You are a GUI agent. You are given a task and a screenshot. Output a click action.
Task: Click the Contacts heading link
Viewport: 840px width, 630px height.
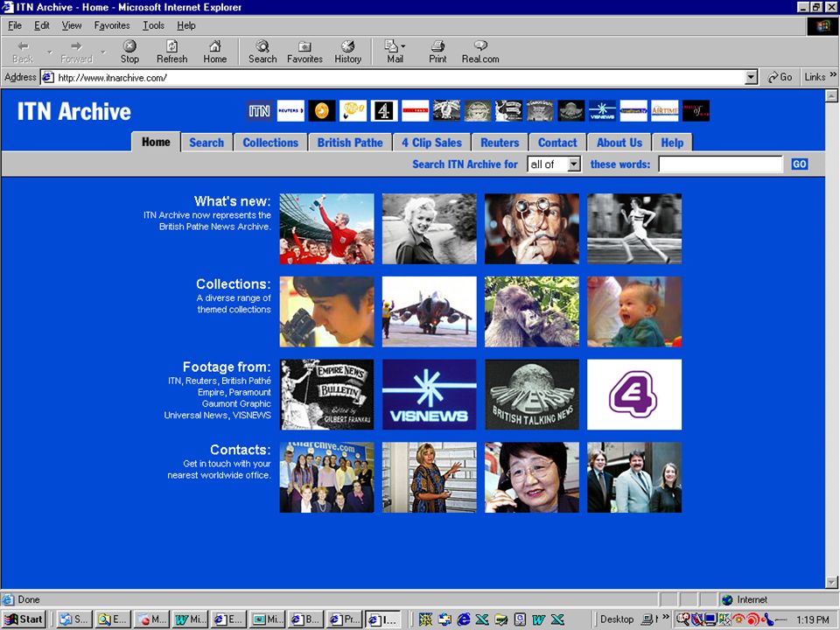240,450
